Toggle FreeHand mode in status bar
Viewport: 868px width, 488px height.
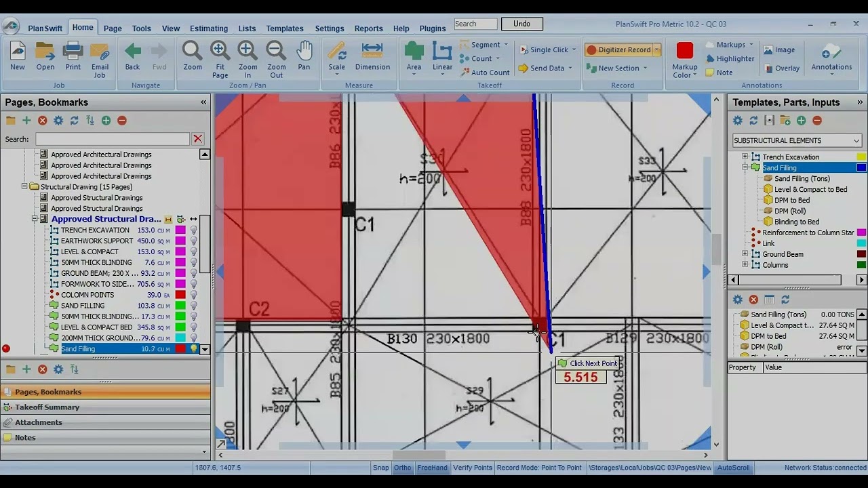coord(432,468)
